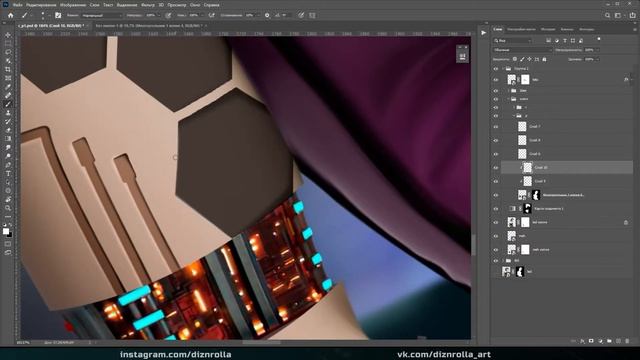The height and width of the screenshot is (360, 640).
Task: Collapse the Группа 1 group arrow
Action: pyautogui.click(x=503, y=69)
